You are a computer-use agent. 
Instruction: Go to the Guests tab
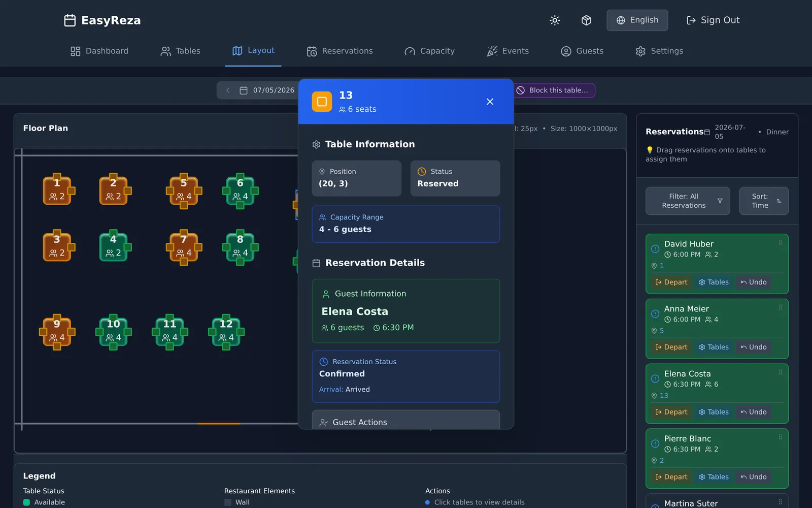pos(582,51)
